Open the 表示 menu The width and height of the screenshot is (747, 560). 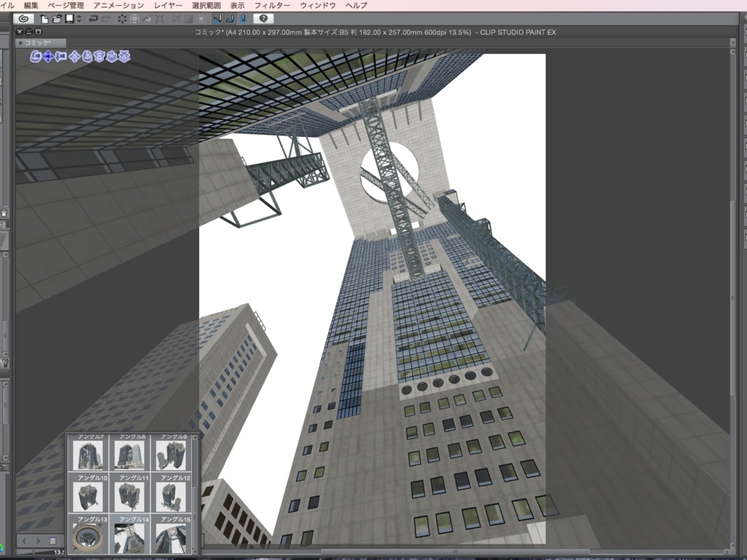pos(237,5)
